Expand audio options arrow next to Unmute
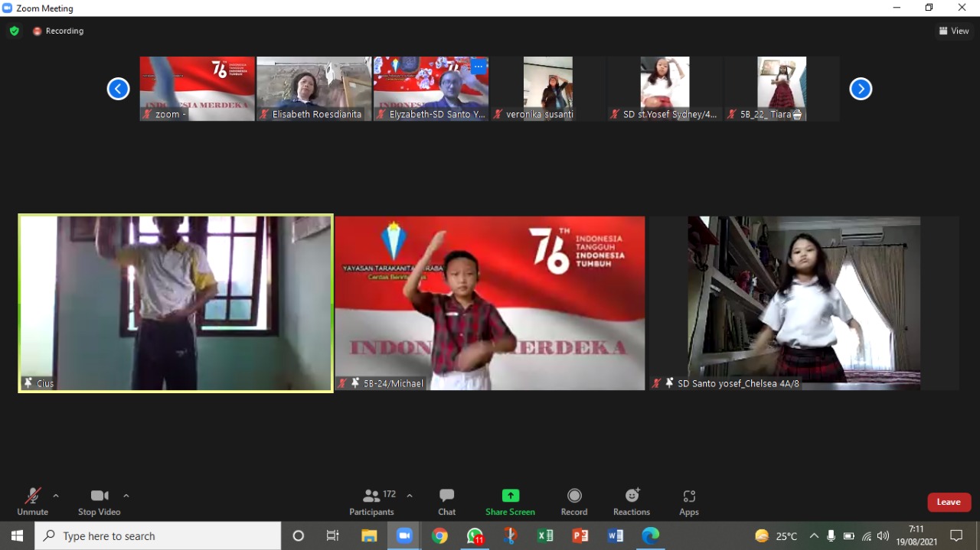Screen dimensions: 980x550 pos(56,496)
